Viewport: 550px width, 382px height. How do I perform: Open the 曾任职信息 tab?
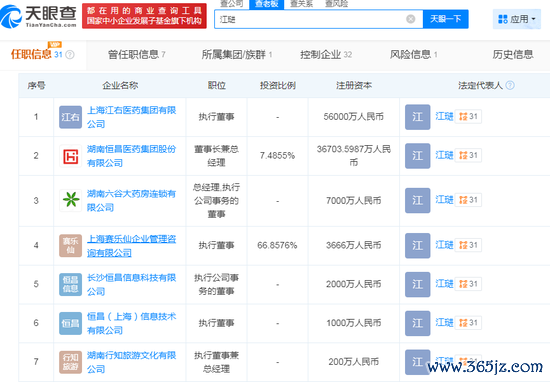point(136,54)
